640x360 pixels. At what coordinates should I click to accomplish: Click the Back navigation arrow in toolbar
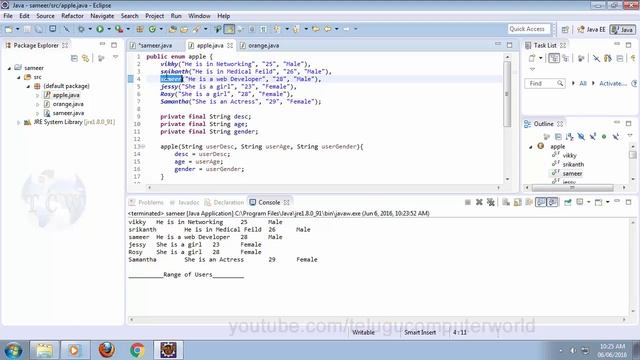(x=327, y=29)
